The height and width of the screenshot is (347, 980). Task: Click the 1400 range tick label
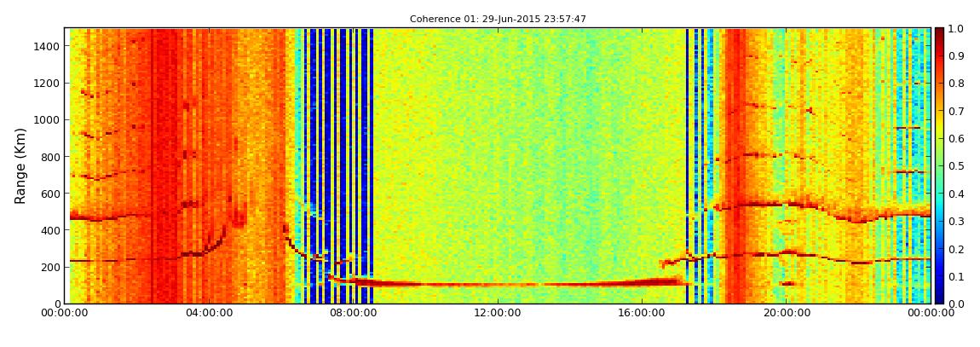(x=48, y=46)
